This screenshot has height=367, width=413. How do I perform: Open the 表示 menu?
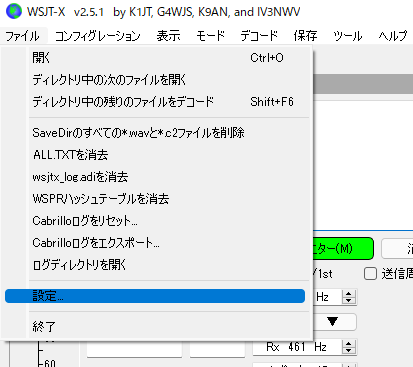click(x=168, y=35)
